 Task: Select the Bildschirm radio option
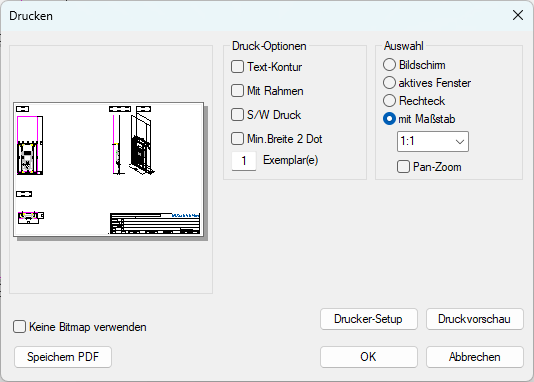click(x=389, y=65)
